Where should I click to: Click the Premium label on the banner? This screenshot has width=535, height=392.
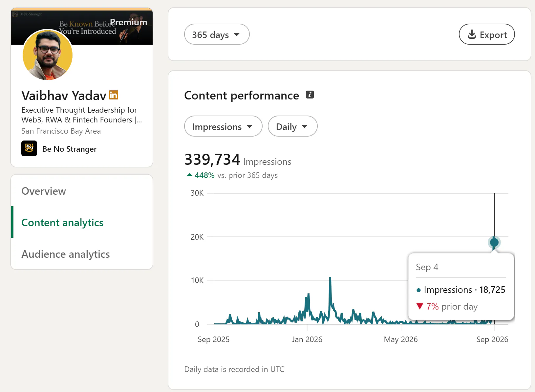click(x=129, y=22)
